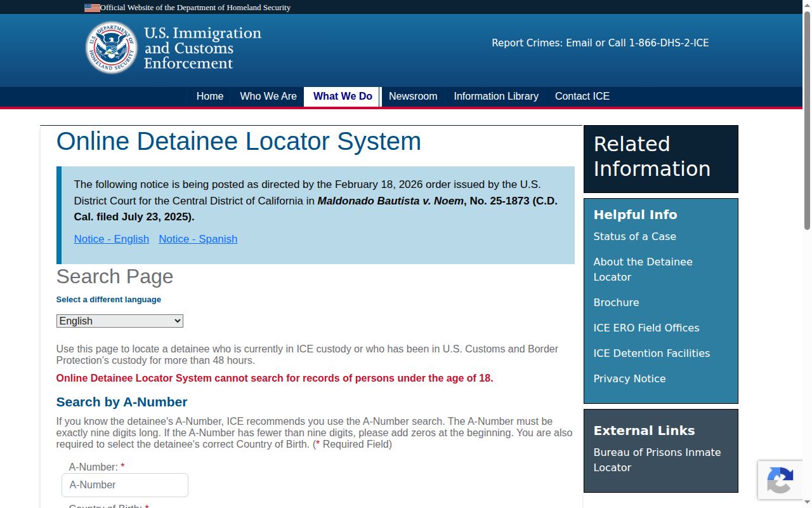Open the Notice - English link
This screenshot has height=508, width=812.
(x=112, y=239)
